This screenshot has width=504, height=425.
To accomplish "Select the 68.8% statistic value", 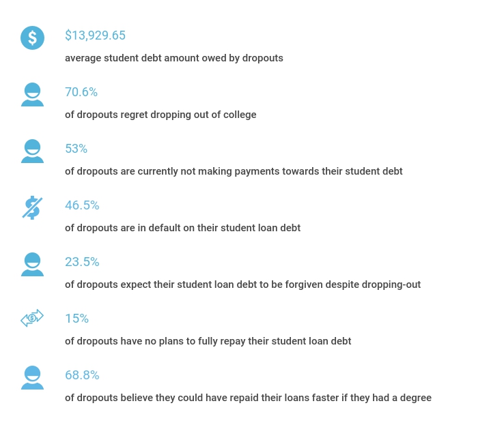I will tap(82, 375).
